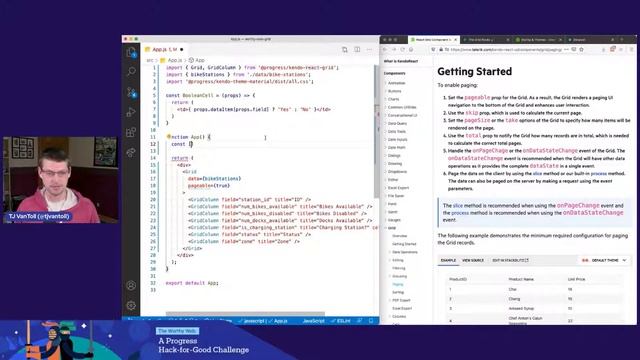This screenshot has width=640, height=360.
Task: Collapse the Grid section in docs sidebar
Action: [391, 228]
